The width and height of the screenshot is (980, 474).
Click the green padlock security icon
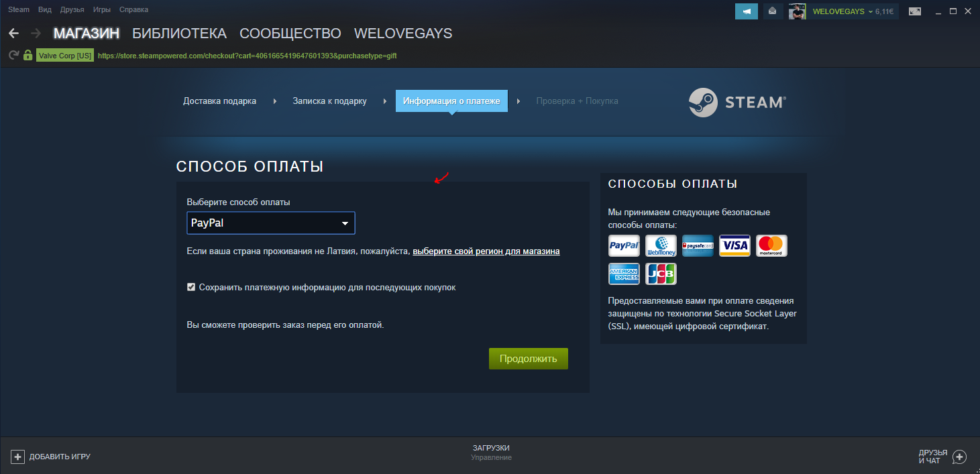[x=28, y=56]
